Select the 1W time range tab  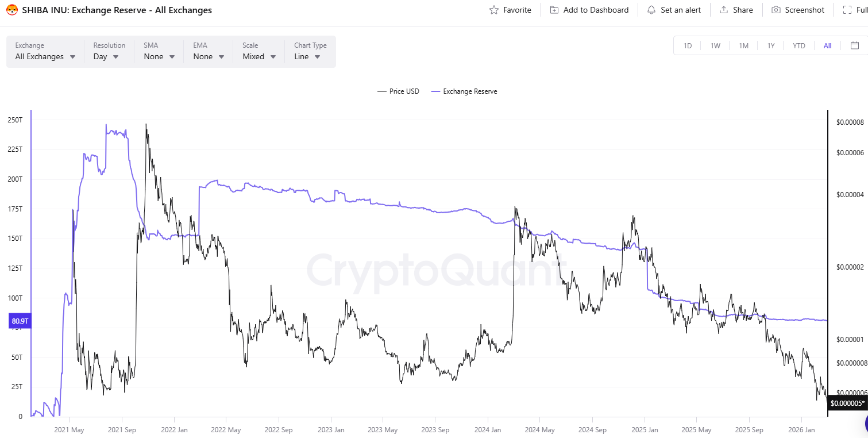(715, 45)
